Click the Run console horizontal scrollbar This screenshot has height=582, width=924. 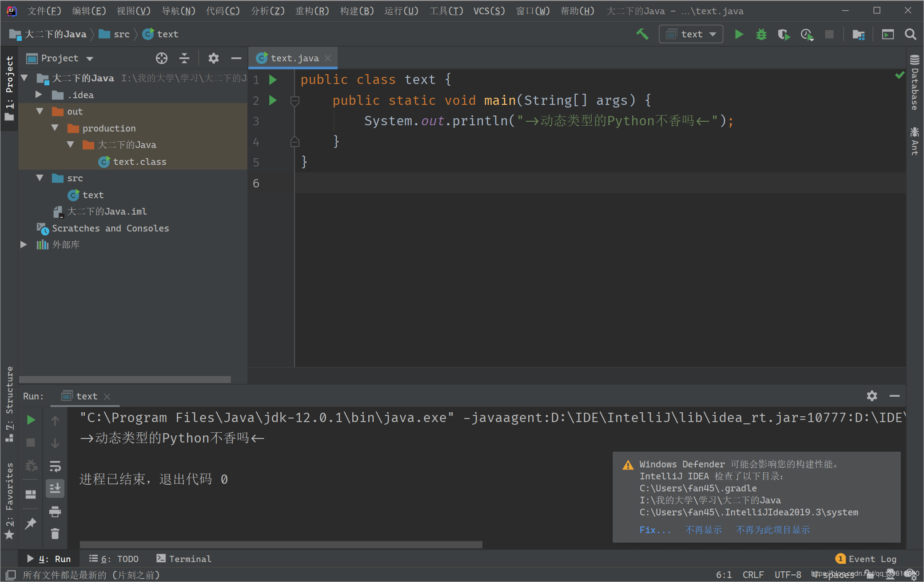point(281,544)
